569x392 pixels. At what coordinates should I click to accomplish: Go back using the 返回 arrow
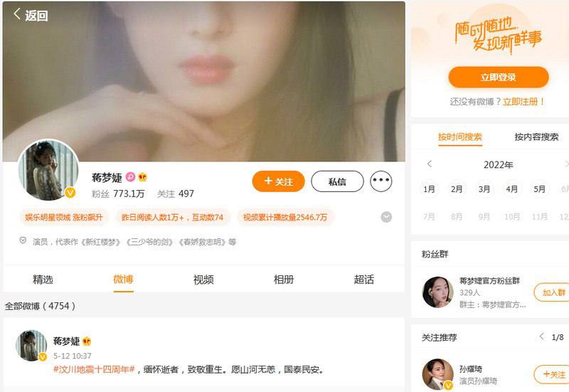point(31,15)
